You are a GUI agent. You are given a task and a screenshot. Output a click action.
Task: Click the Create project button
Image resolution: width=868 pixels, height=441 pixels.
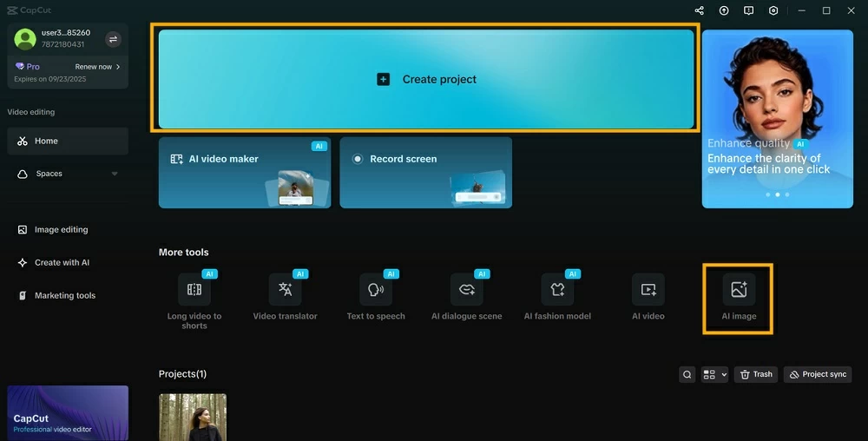click(x=426, y=79)
